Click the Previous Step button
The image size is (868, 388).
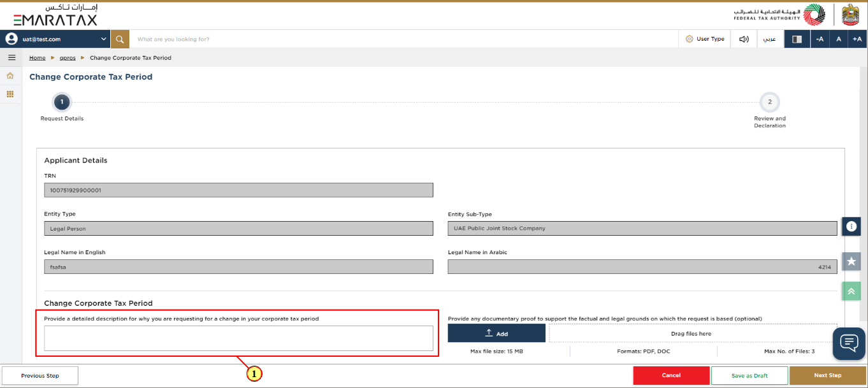tap(40, 376)
